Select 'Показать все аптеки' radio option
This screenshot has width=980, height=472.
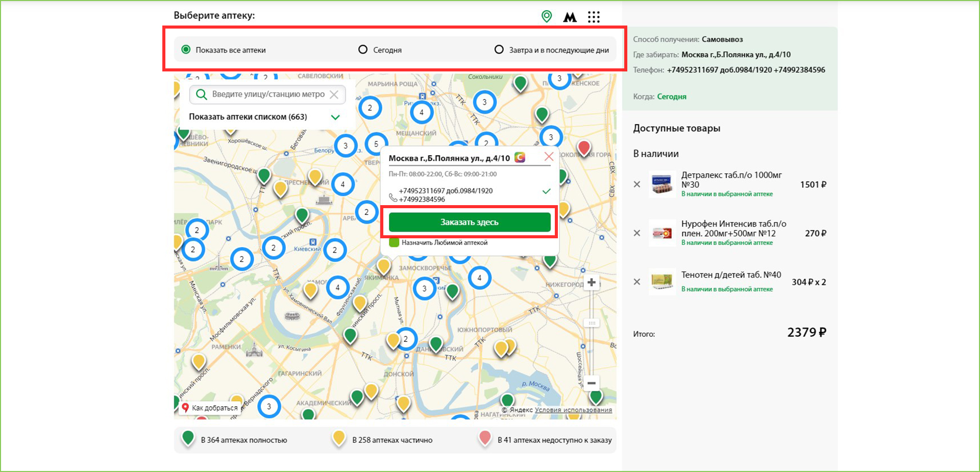tap(186, 49)
